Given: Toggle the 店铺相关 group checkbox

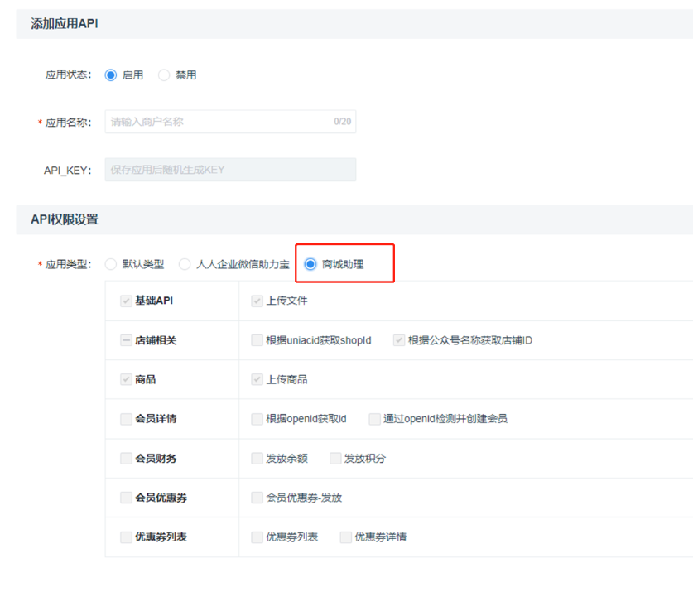Looking at the screenshot, I should tap(127, 340).
